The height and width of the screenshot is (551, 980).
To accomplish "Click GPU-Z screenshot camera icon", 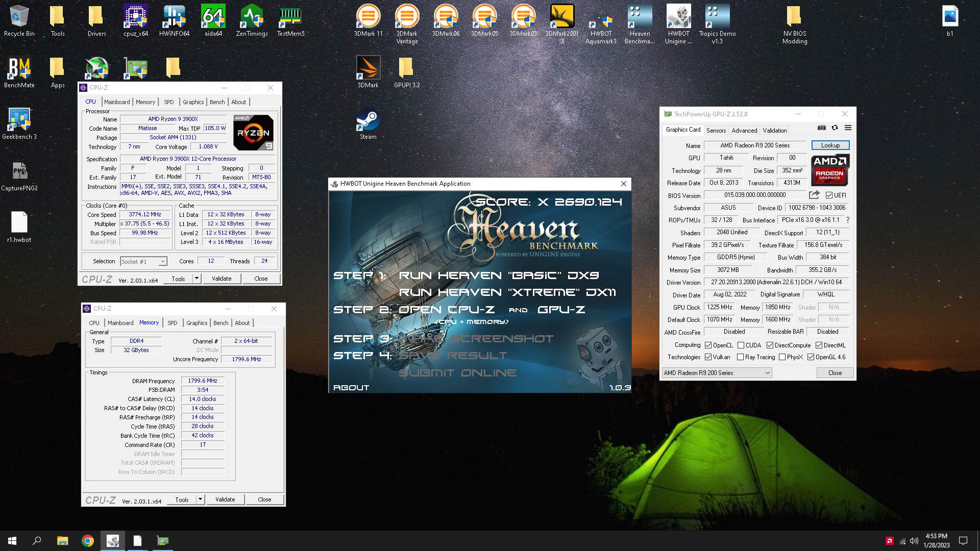I will pyautogui.click(x=822, y=128).
